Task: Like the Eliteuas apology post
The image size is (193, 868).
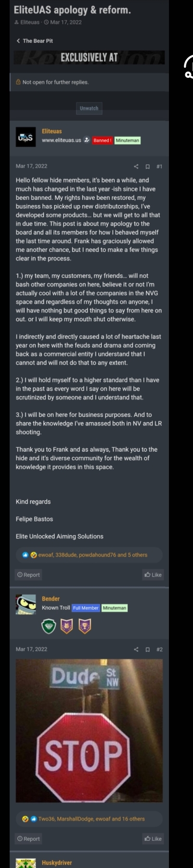Action: coord(153,575)
